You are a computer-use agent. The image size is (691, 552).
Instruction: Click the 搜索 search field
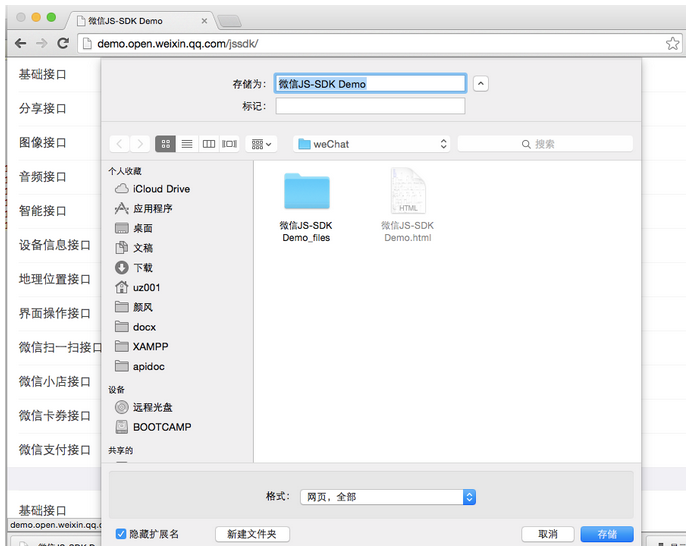point(545,144)
